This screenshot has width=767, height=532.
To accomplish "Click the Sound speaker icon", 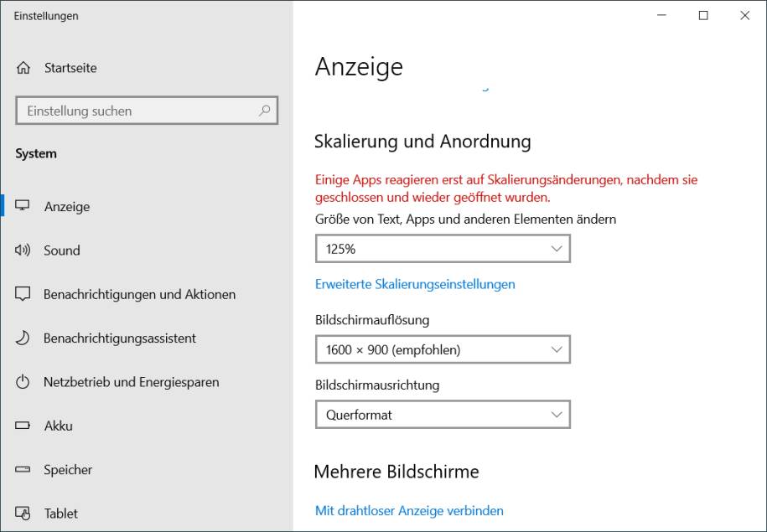I will coord(23,251).
